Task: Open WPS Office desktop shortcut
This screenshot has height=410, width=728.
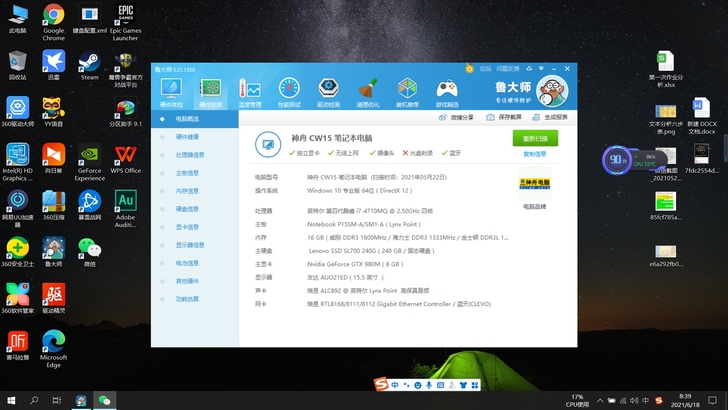Action: (x=125, y=159)
